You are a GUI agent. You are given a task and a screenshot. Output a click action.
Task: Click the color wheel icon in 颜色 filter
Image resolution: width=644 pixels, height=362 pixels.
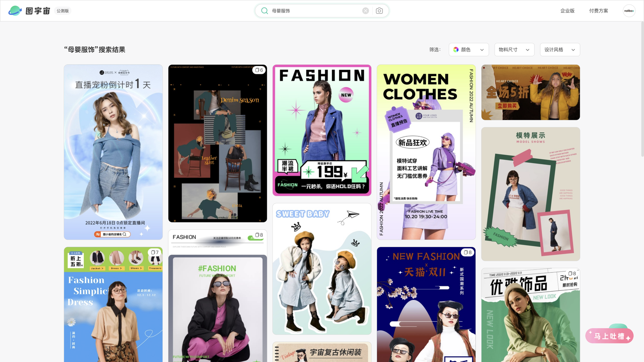pyautogui.click(x=456, y=50)
